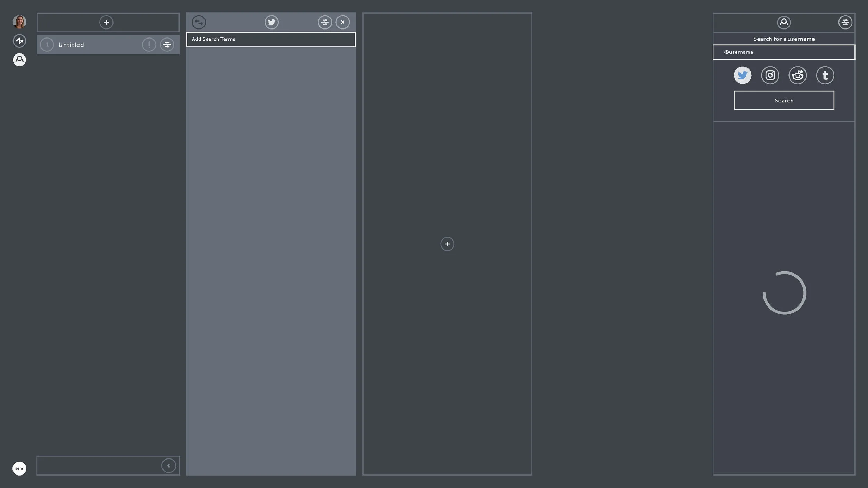Click the Twitter icon in the column header
Viewport: 868px width, 488px height.
(272, 22)
